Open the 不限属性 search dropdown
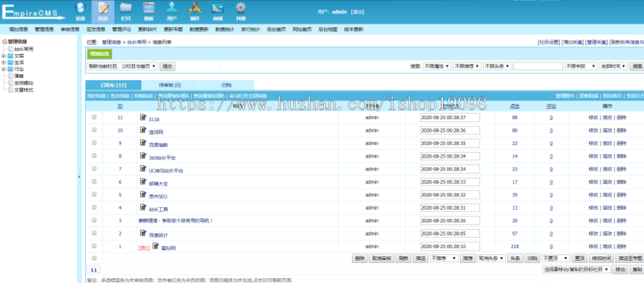 pos(437,66)
